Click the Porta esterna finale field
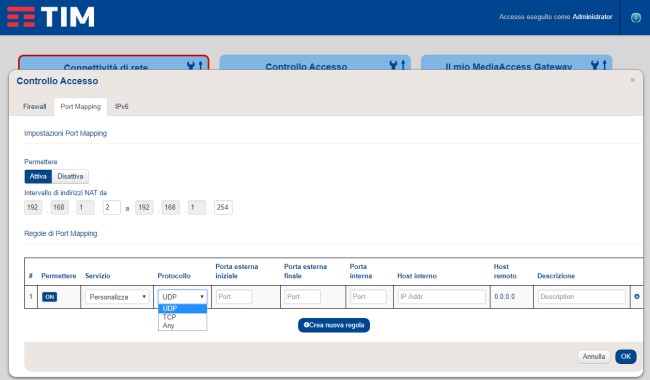 (x=303, y=297)
